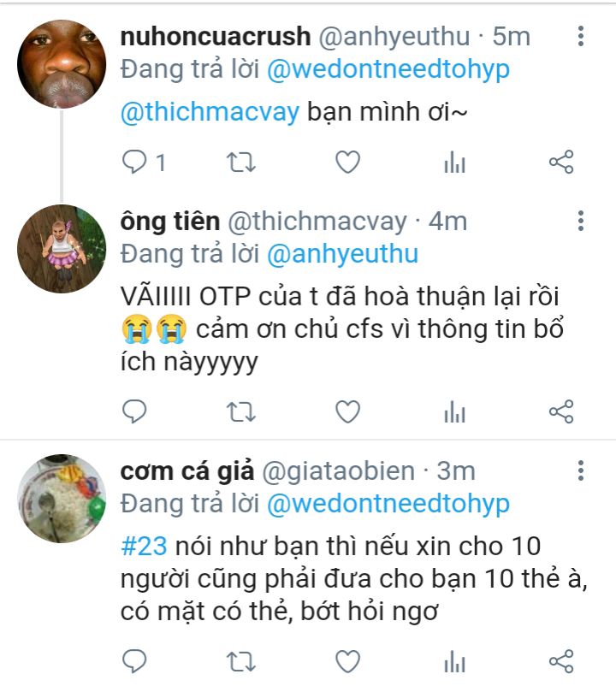Open more options for nuhoncuacrush's tweet
616x686 pixels.
(581, 36)
